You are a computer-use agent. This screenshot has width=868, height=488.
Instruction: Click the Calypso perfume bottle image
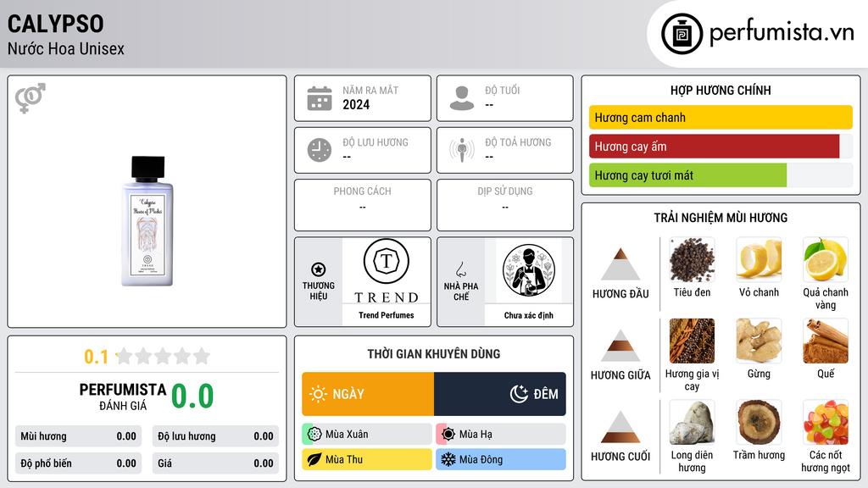(147, 221)
